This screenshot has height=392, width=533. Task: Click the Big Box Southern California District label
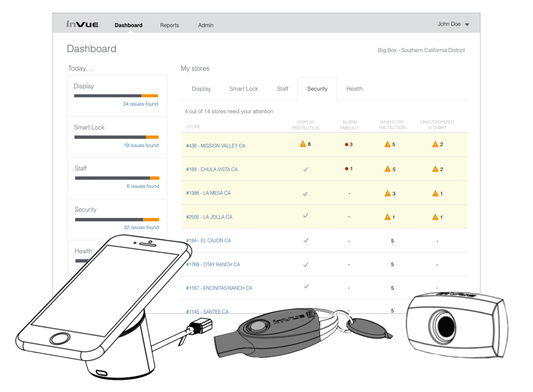click(421, 50)
